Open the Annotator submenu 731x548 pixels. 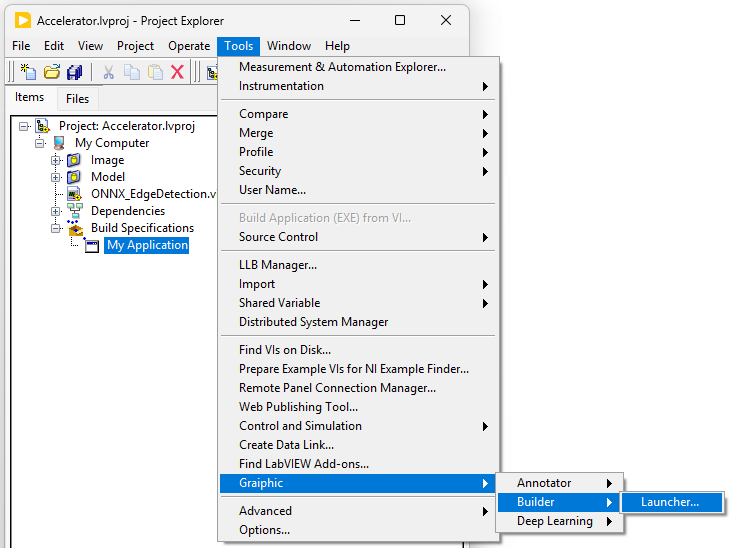[x=544, y=483]
